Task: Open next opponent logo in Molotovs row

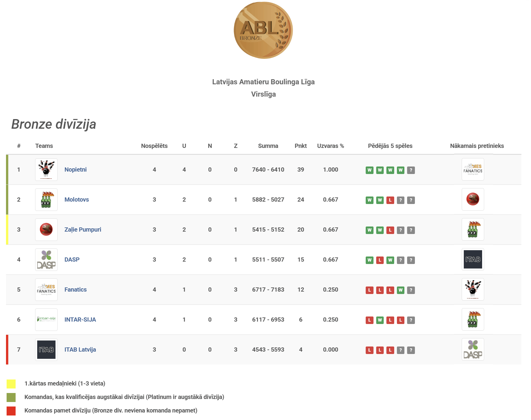Action: [x=473, y=199]
